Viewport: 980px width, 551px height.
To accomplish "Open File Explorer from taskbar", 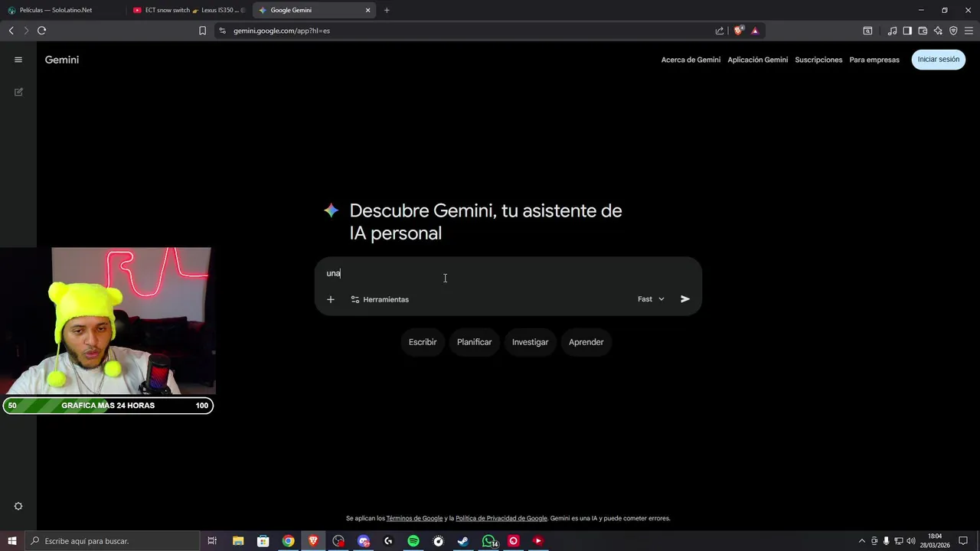I will click(238, 541).
